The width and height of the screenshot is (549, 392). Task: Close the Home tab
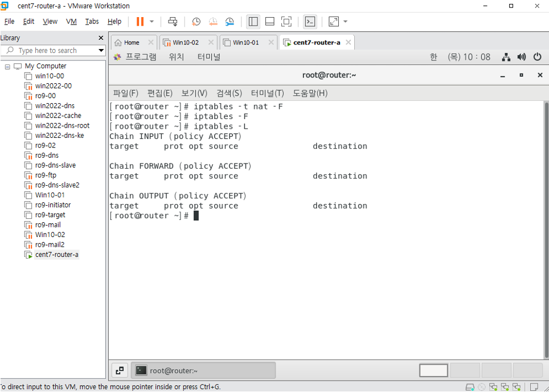point(150,42)
